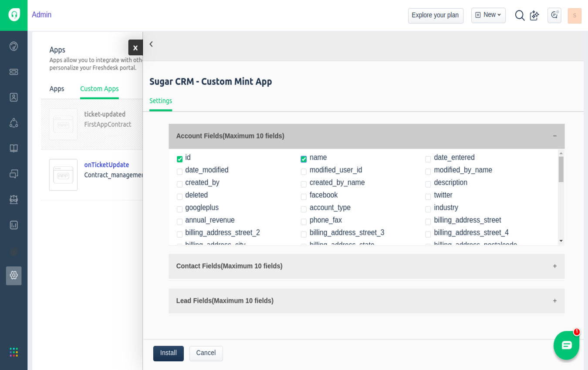This screenshot has width=588, height=370.
Task: Check the modified_by_name checkbox
Action: (428, 172)
